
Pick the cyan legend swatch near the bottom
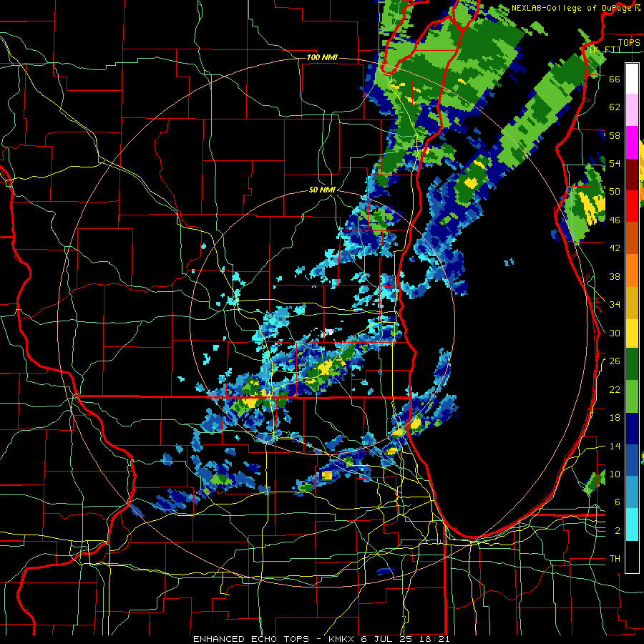coord(632,525)
